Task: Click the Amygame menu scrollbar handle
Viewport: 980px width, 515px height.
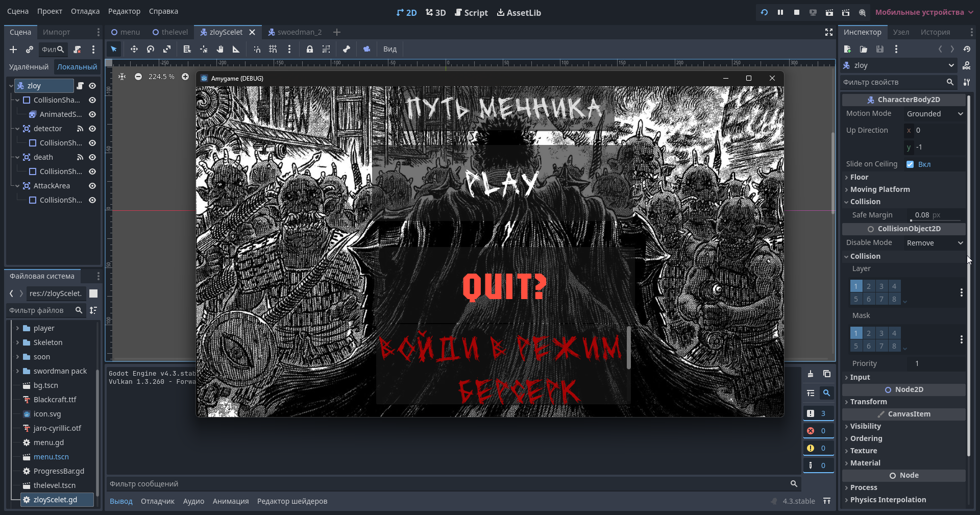Action: (x=628, y=348)
